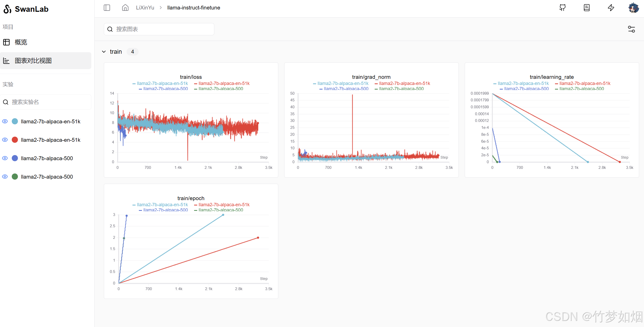Click the lightning bolt icon
Screen dimensions: 644x327
pyautogui.click(x=611, y=8)
